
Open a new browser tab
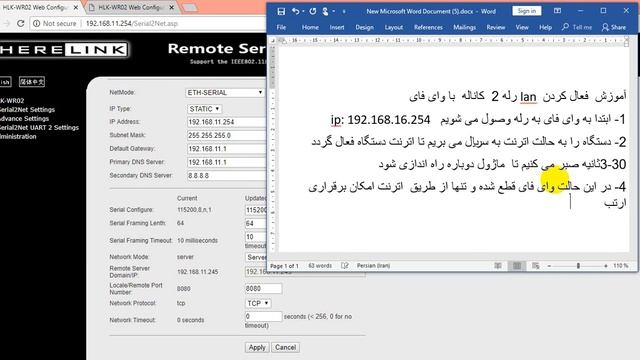click(189, 8)
